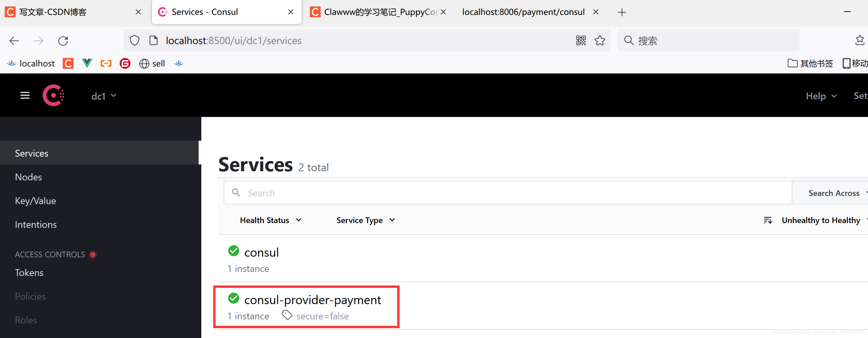
Task: Click the hamburger menu in Consul navbar
Action: click(x=25, y=95)
